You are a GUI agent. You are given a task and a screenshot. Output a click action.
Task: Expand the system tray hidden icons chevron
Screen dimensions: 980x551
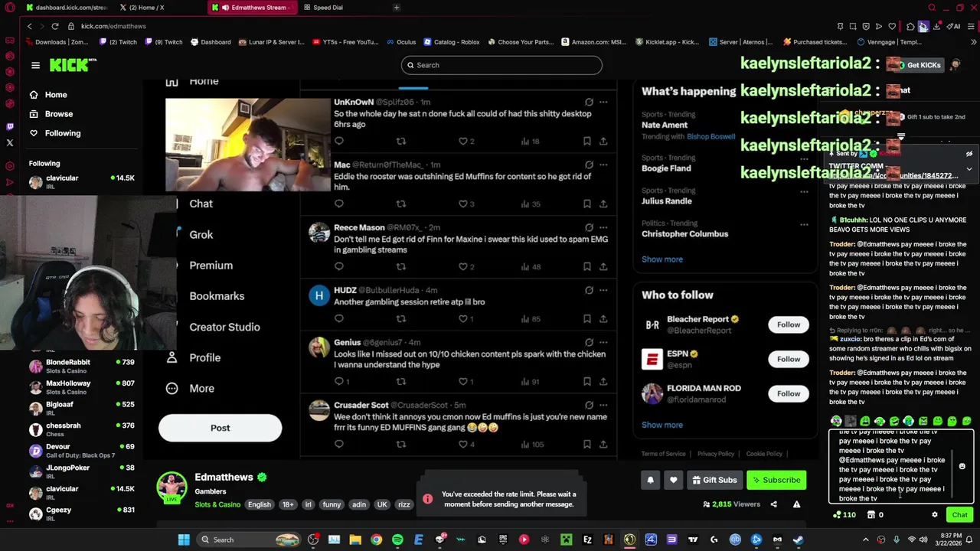[x=865, y=540]
